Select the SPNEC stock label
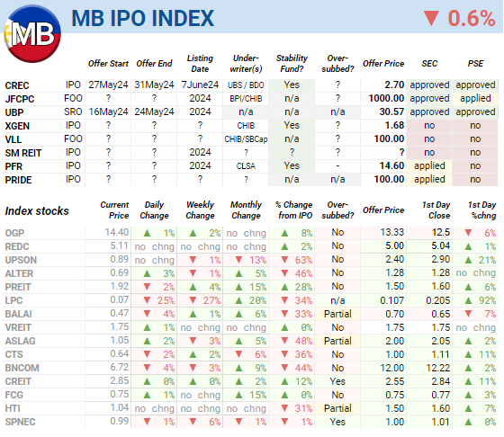Image resolution: width=504 pixels, height=437 pixels. point(20,422)
